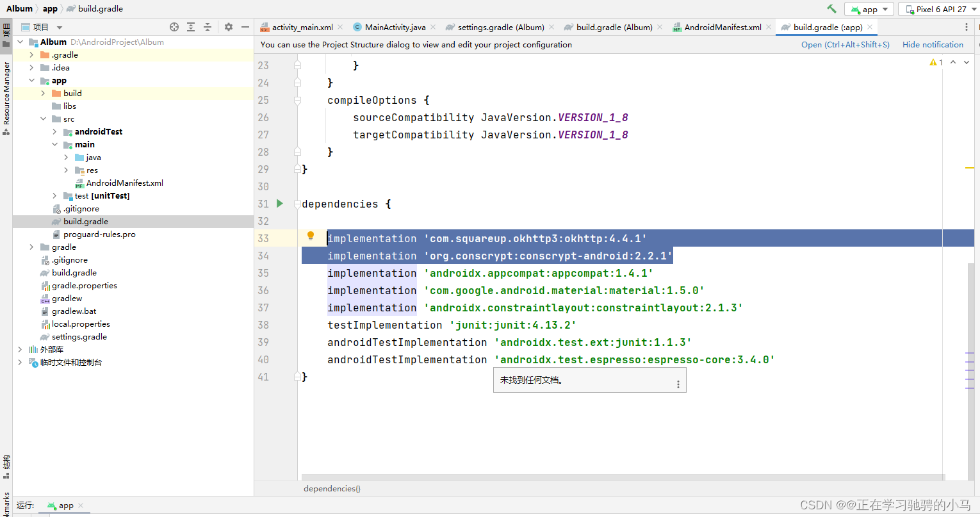Expand the app build folder
Screen dimensions: 980x517
point(43,94)
